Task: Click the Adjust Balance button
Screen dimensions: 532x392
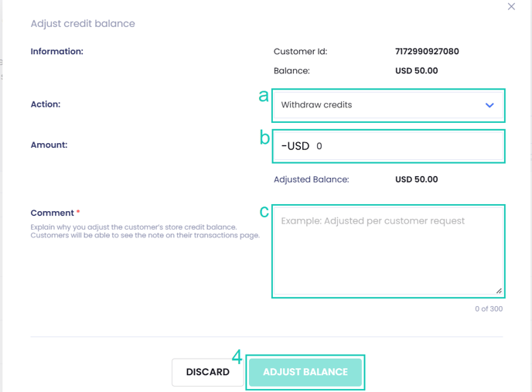Action: click(305, 372)
